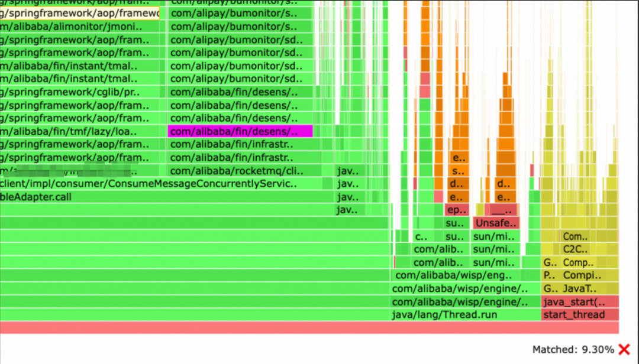Click the orange s.. frame
The height and width of the screenshot is (364, 639).
(x=459, y=171)
